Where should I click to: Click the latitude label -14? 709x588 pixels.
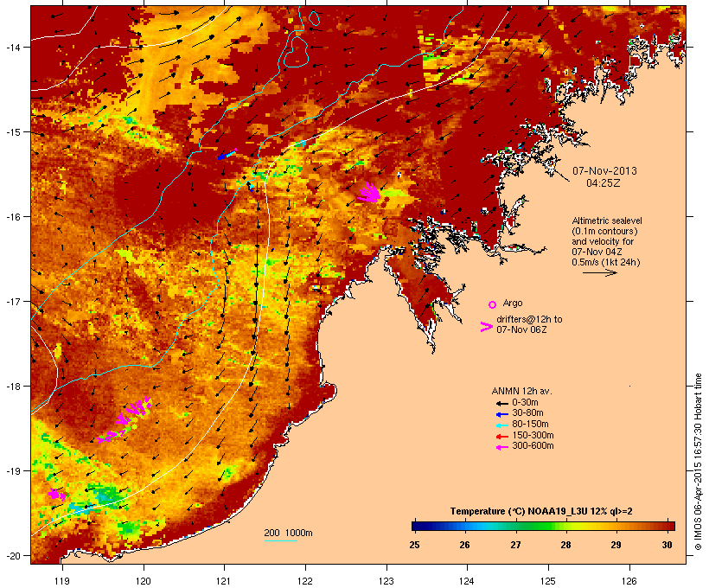13,48
